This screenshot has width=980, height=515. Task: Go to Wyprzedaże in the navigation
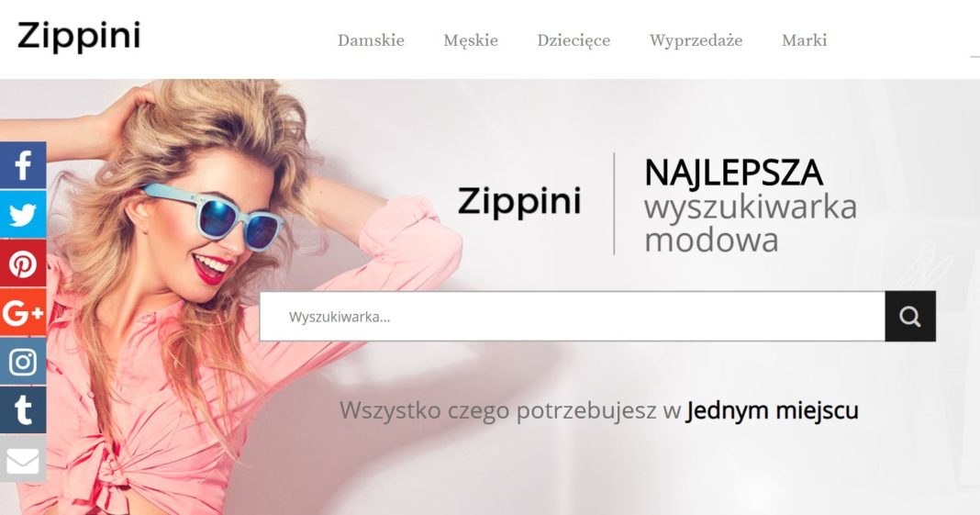pyautogui.click(x=696, y=40)
